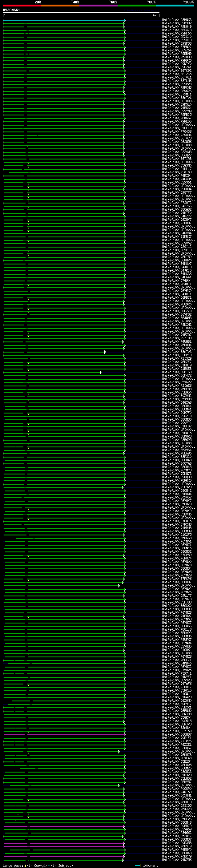Click the hit label UniRef100_Q9M3D2
The height and width of the screenshot is (868, 197).
(x=177, y=23)
